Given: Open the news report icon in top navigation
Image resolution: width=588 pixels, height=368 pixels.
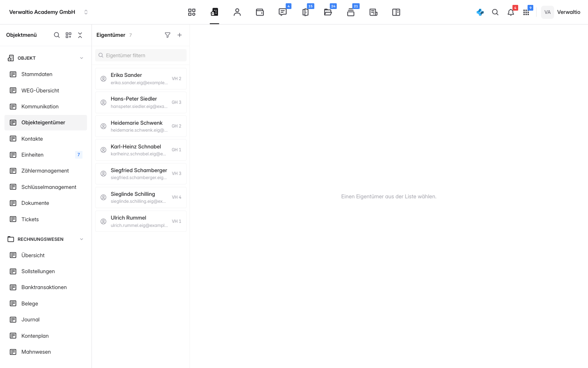Looking at the screenshot, I should [x=373, y=12].
